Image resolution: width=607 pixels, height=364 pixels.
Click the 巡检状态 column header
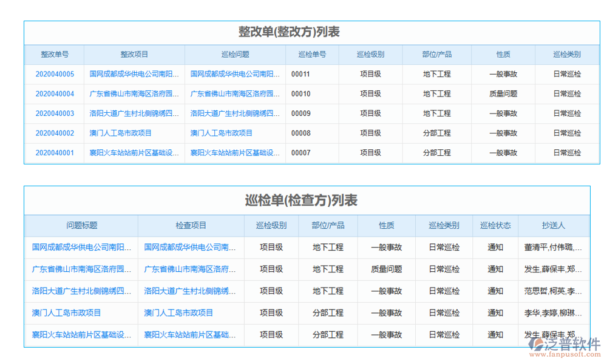[x=495, y=225]
